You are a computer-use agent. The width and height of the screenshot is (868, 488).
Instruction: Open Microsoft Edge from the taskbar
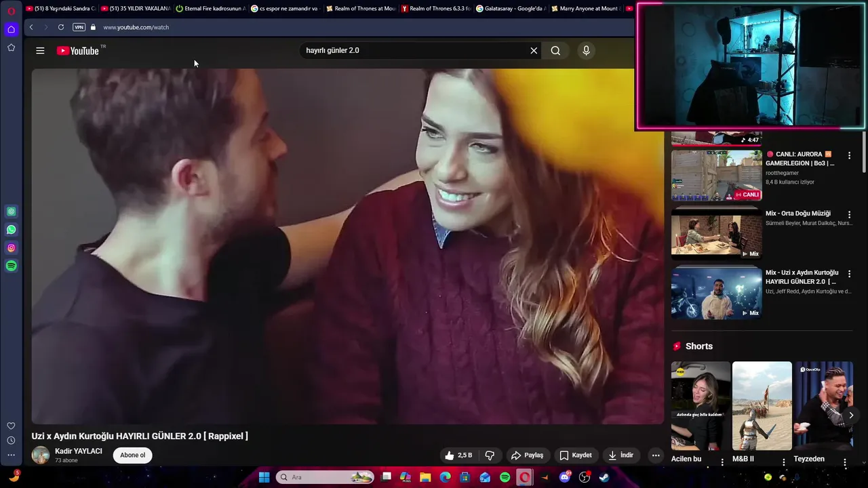445,477
